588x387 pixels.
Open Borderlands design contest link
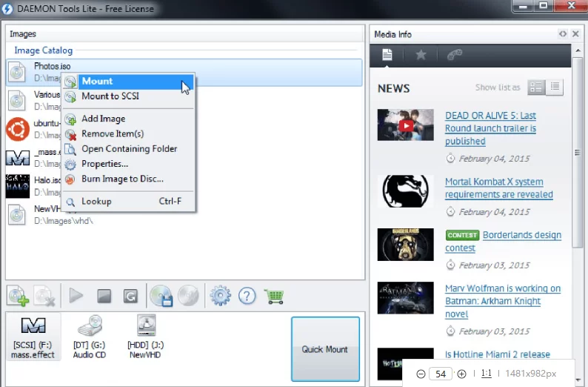click(504, 242)
